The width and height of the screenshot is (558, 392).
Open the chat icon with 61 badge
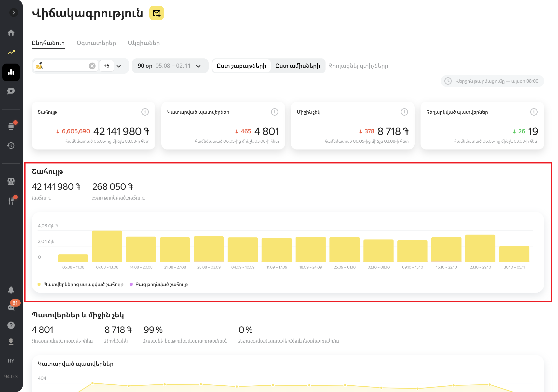11,308
